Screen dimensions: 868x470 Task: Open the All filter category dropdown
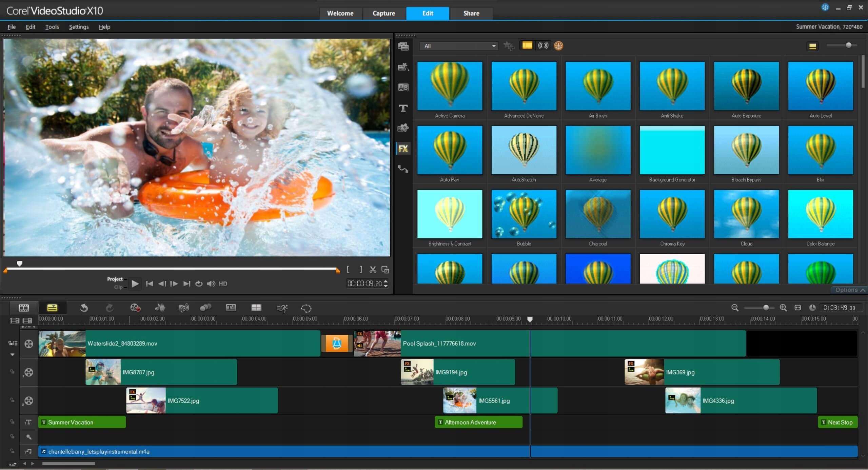click(459, 46)
